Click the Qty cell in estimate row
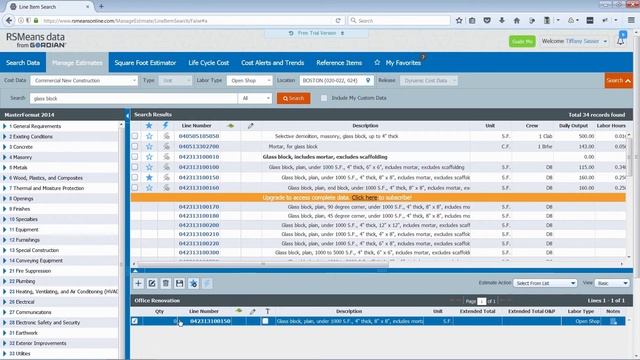Viewport: 640px width, 360px height. (x=159, y=321)
